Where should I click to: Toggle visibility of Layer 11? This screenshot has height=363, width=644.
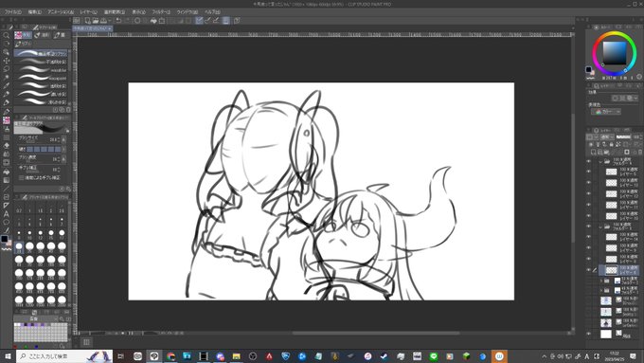(x=588, y=205)
